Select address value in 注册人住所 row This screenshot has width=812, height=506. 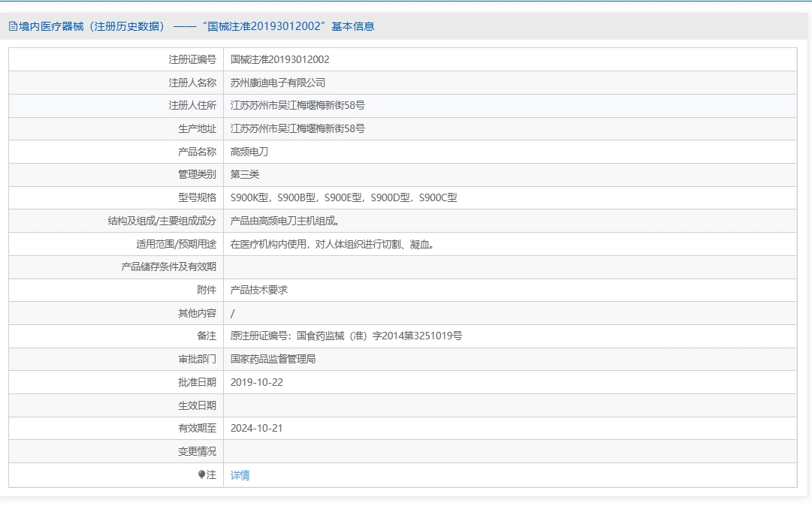tap(297, 106)
